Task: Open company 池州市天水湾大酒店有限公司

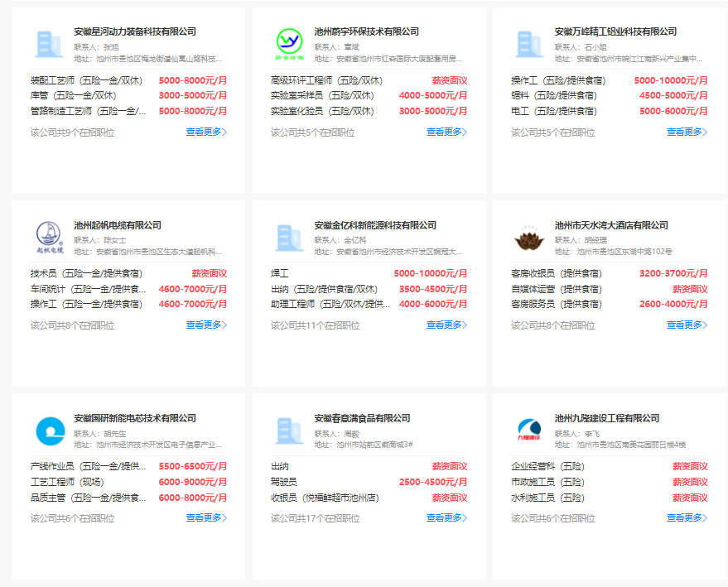Action: [x=611, y=225]
